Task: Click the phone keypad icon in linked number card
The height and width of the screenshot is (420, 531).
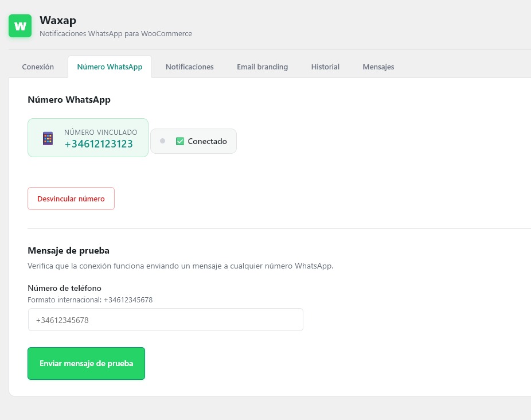Action: 48,138
